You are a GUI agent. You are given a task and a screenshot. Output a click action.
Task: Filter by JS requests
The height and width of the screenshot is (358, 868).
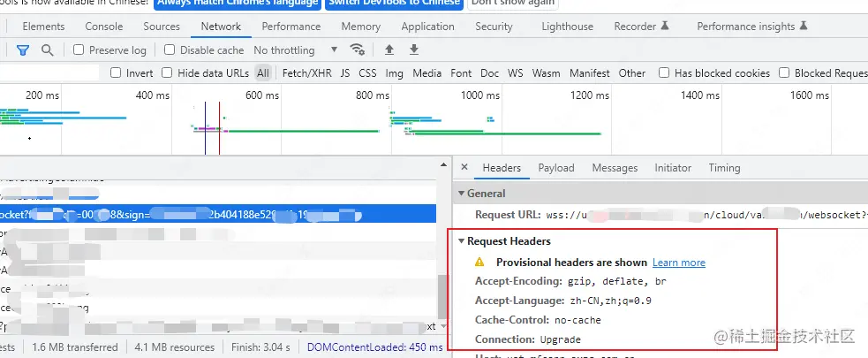click(x=345, y=72)
